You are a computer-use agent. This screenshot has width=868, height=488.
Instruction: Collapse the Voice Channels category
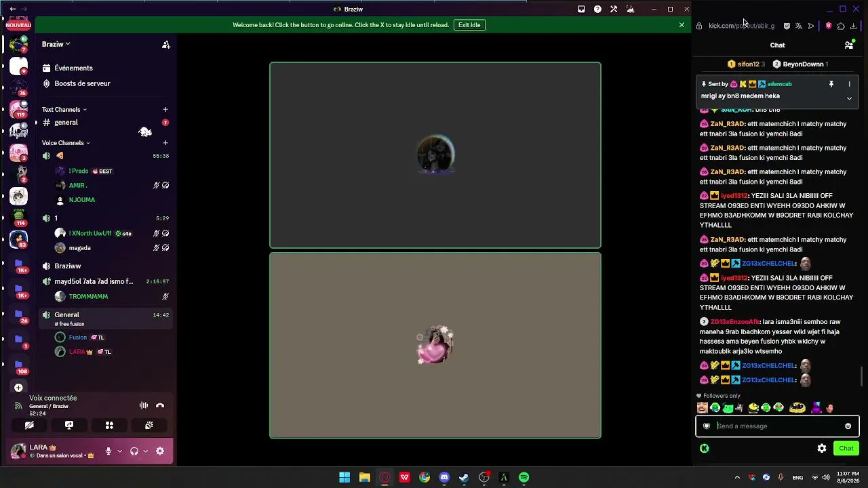click(66, 143)
